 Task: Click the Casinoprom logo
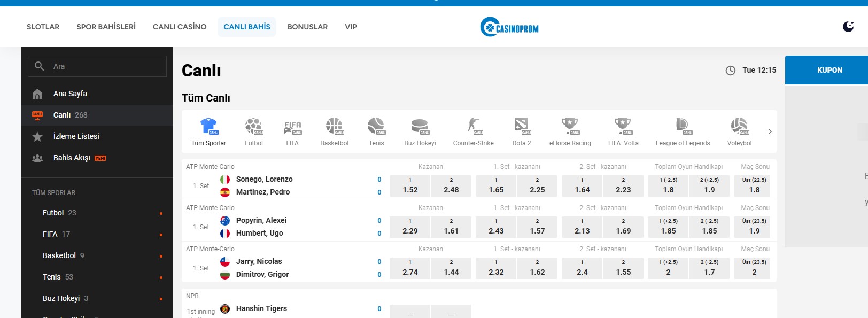pos(509,27)
